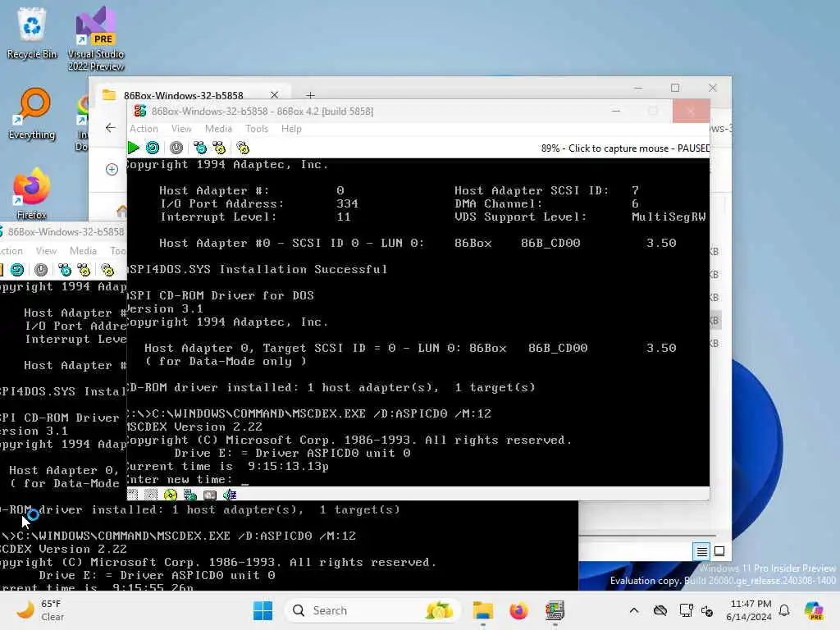Image resolution: width=840 pixels, height=630 pixels.
Task: Open View menu in the background 86Box window
Action: pos(46,251)
